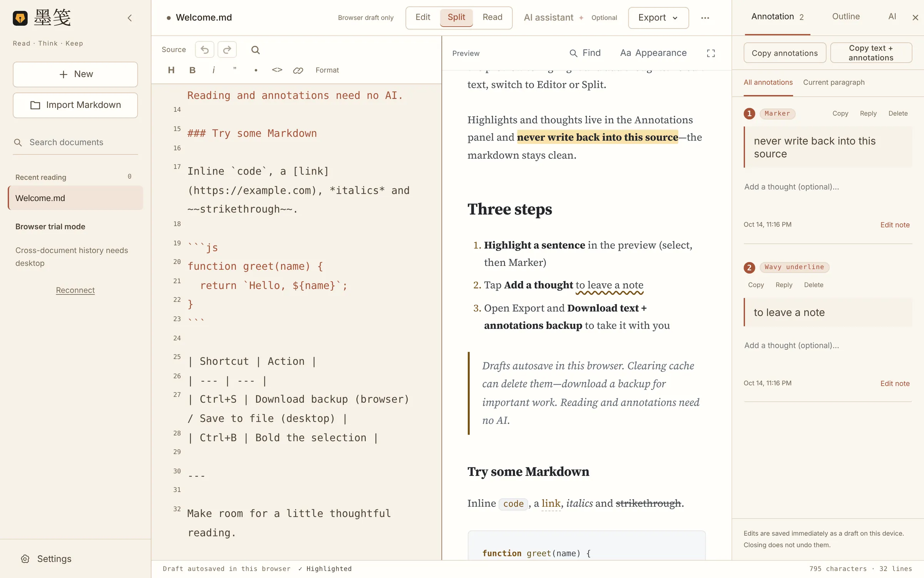Reply to the Marker annotation
924x578 pixels.
[x=868, y=114]
